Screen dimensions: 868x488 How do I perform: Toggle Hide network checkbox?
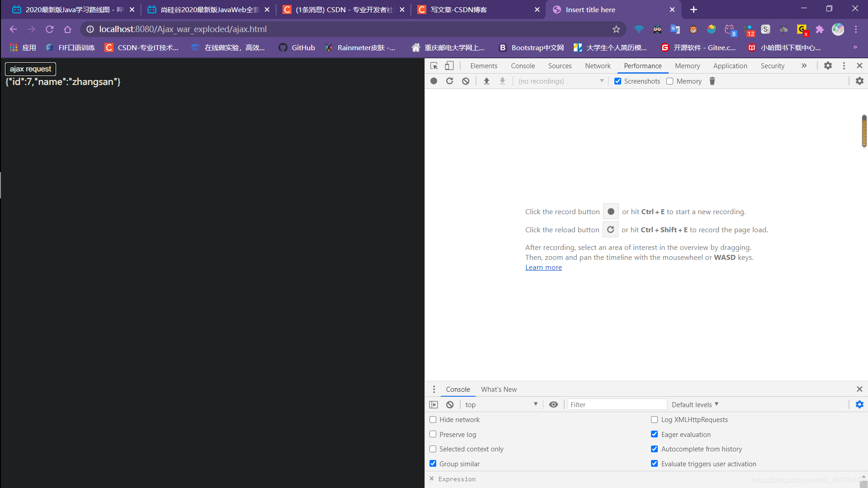(x=434, y=419)
